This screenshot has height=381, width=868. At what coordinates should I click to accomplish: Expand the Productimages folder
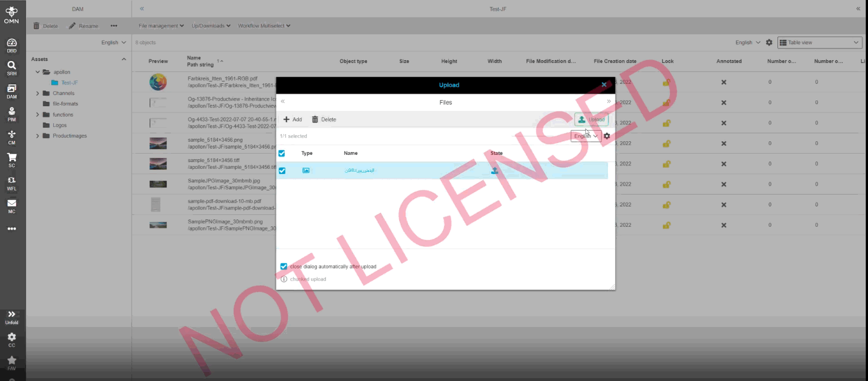click(38, 136)
